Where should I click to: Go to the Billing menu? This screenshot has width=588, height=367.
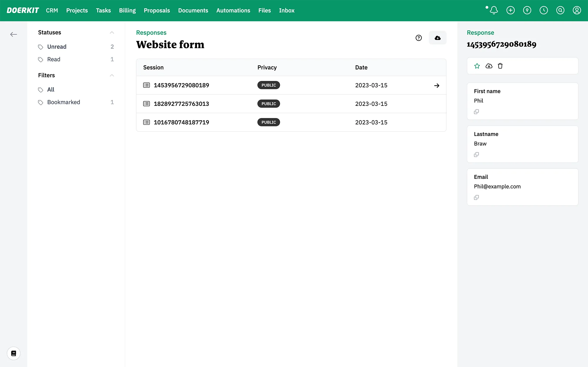coord(127,10)
